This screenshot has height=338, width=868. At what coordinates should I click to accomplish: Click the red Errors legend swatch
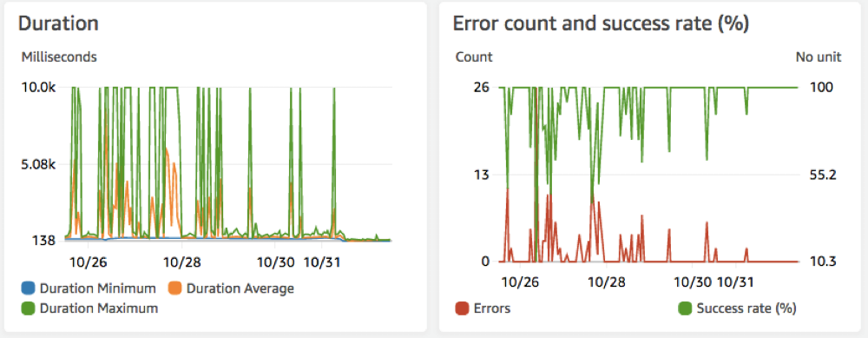tap(462, 308)
